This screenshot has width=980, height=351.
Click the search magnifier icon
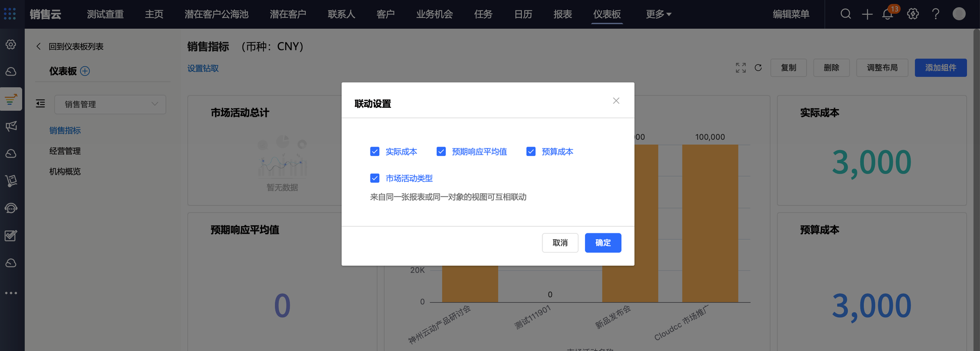pyautogui.click(x=846, y=14)
